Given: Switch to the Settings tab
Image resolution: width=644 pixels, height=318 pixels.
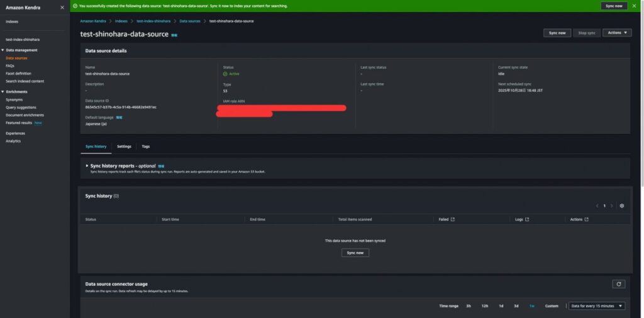Looking at the screenshot, I should click(x=124, y=146).
